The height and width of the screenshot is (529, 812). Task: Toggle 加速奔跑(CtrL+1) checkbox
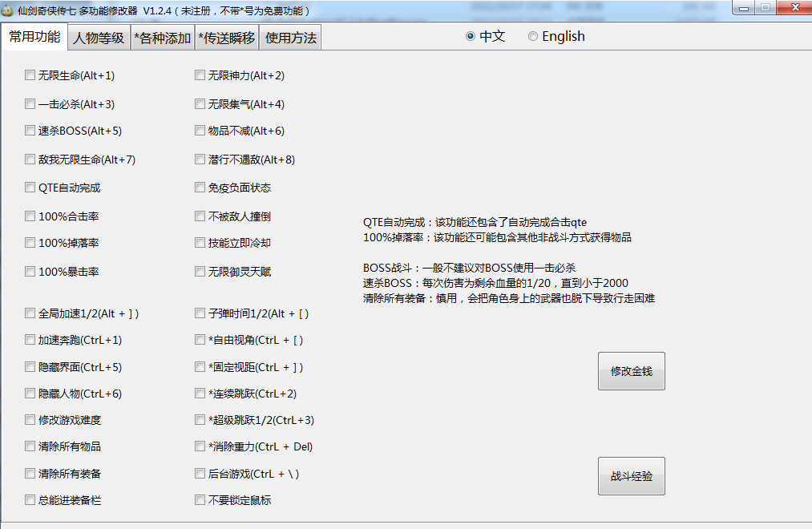(30, 340)
